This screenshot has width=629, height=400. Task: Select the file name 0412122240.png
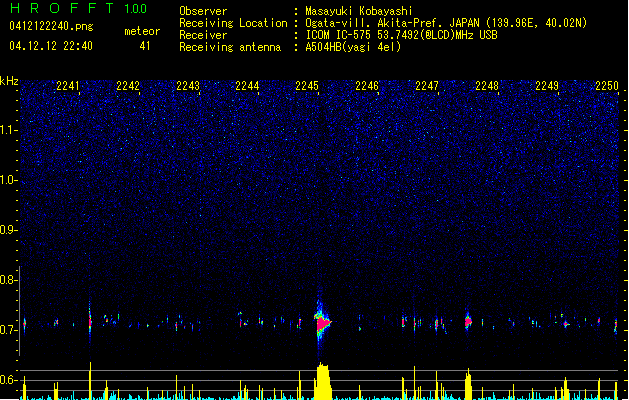tap(51, 27)
